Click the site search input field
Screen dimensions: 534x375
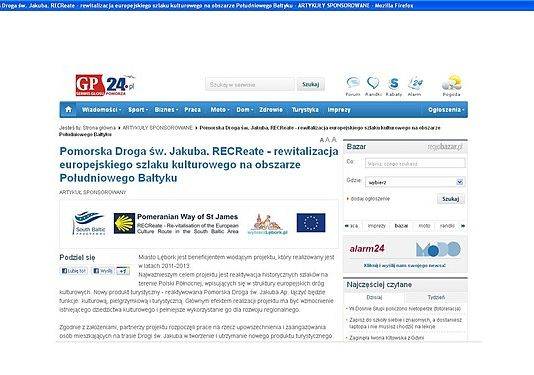250,84
